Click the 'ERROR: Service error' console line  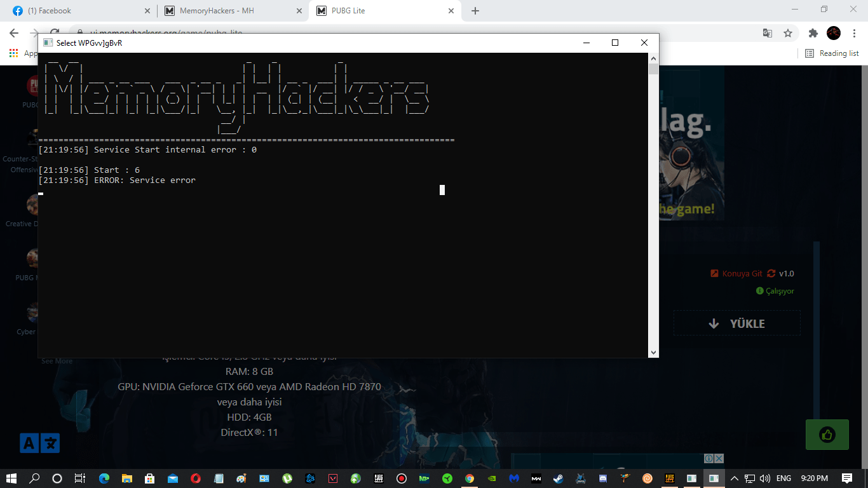[x=117, y=180]
